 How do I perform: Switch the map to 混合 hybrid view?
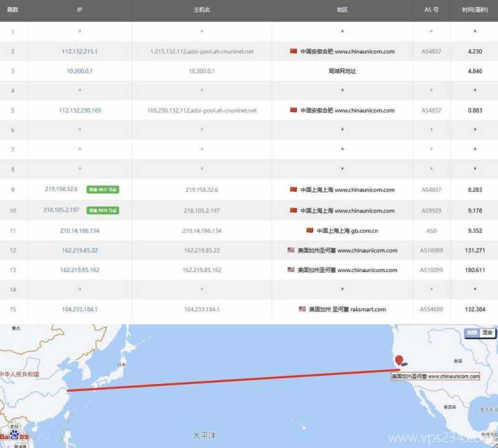[488, 332]
